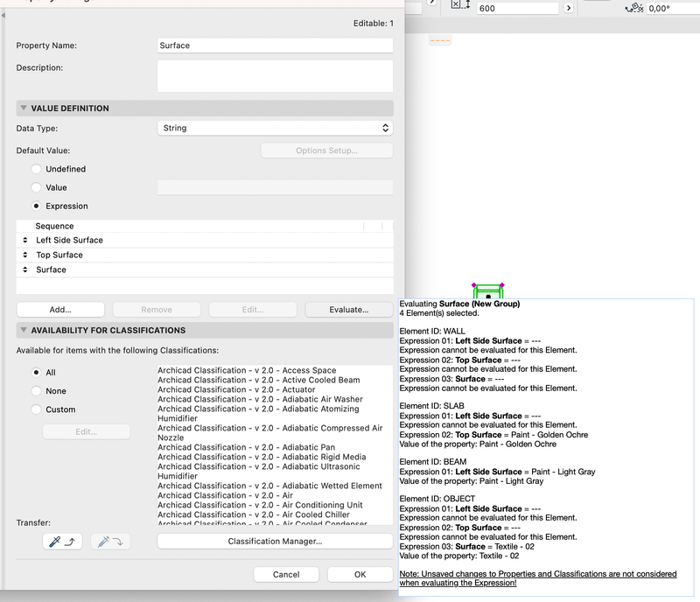
Task: Click the rotation angle icon beside 0,00°
Action: tap(634, 8)
